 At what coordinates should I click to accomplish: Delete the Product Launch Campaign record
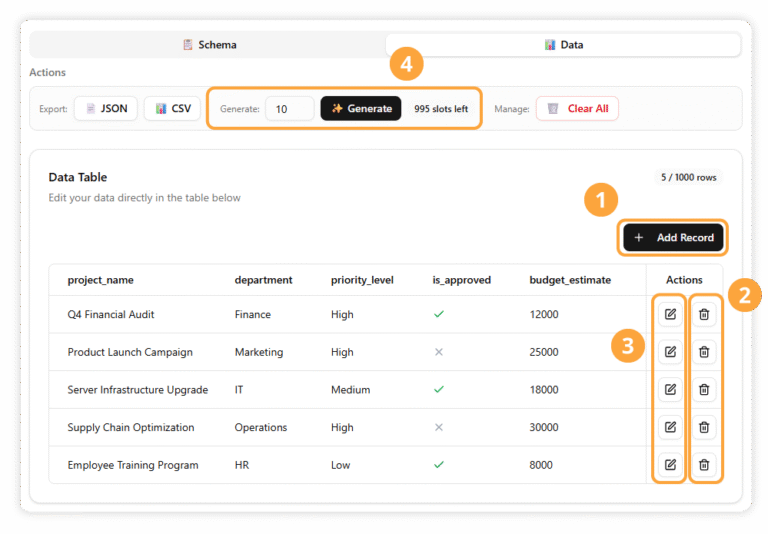pyautogui.click(x=704, y=352)
